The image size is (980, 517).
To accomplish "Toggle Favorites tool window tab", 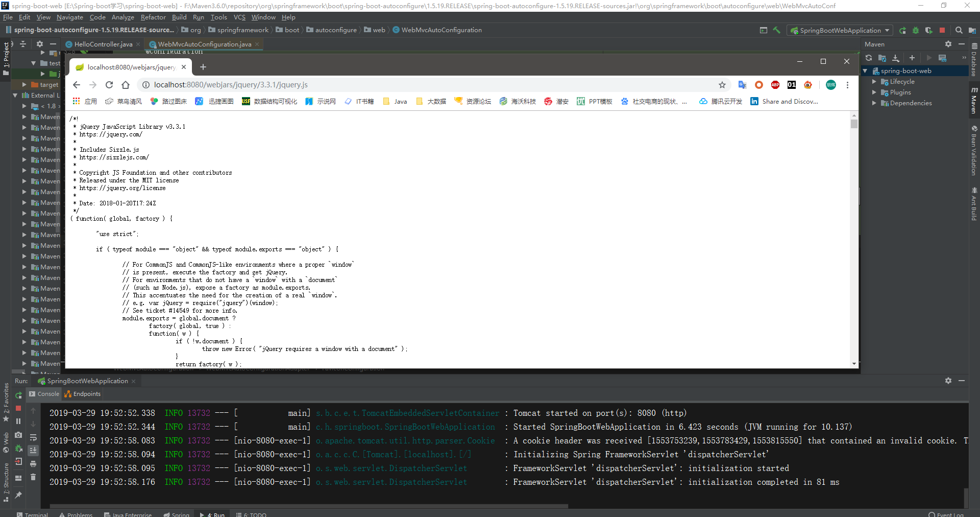I will (6, 403).
